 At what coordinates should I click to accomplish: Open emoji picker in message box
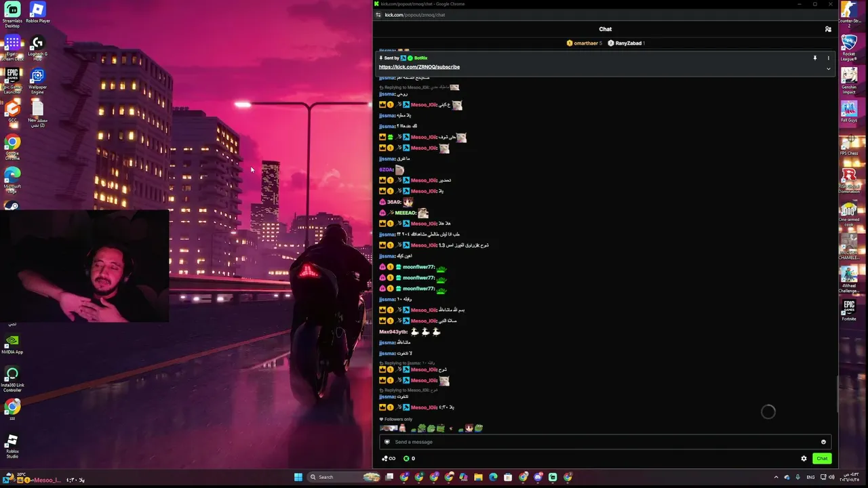pos(823,442)
